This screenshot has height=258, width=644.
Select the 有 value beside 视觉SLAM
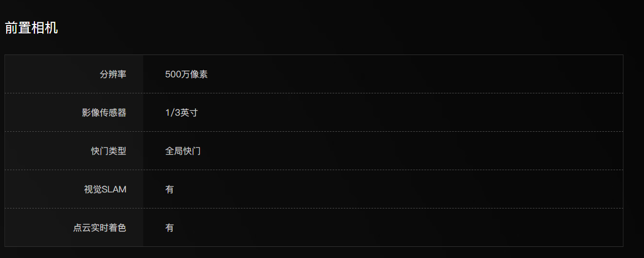coord(169,190)
